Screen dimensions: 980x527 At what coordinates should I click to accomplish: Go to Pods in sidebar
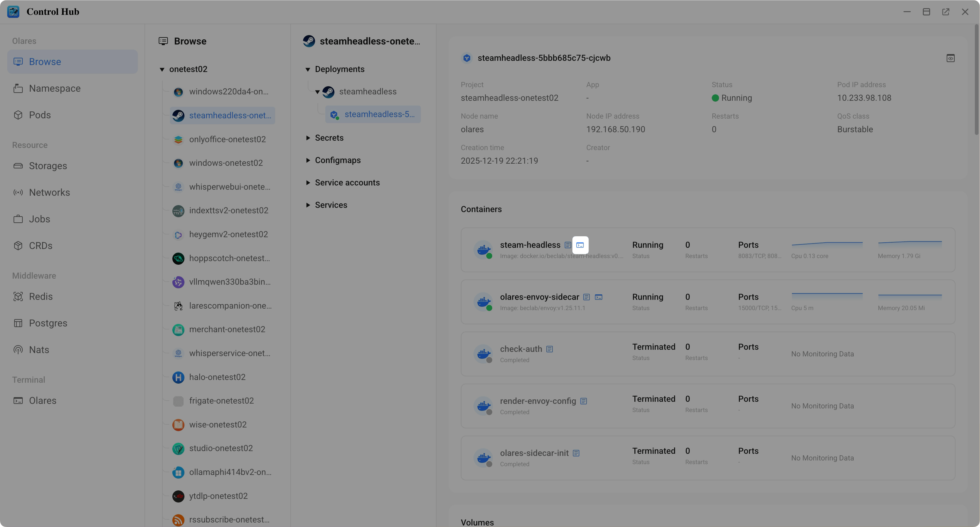pos(40,115)
